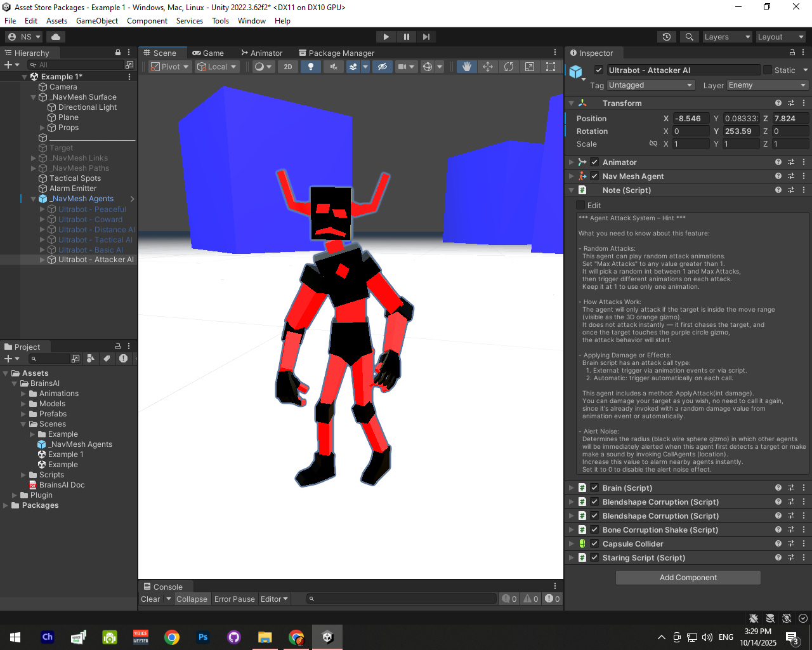Open Undo History icon in top toolbar
812x650 pixels.
pyautogui.click(x=667, y=37)
